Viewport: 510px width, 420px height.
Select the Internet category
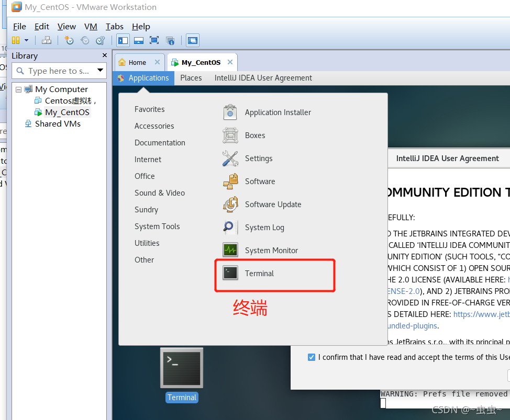148,160
